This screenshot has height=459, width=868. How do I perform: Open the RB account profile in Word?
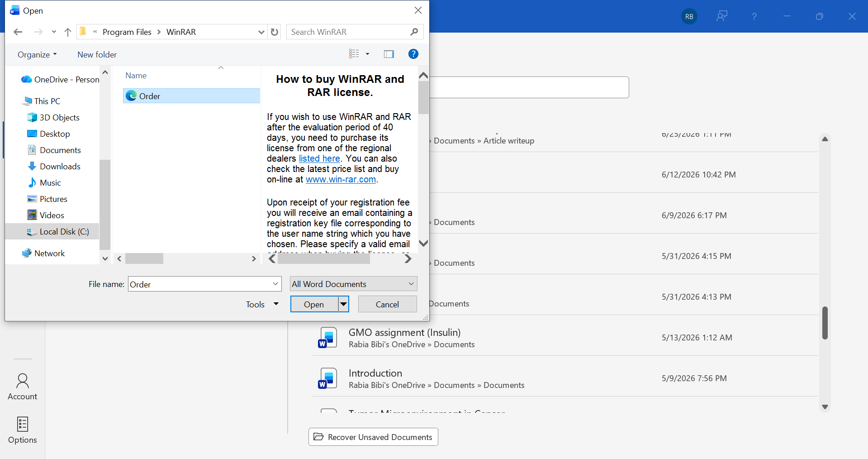[689, 16]
